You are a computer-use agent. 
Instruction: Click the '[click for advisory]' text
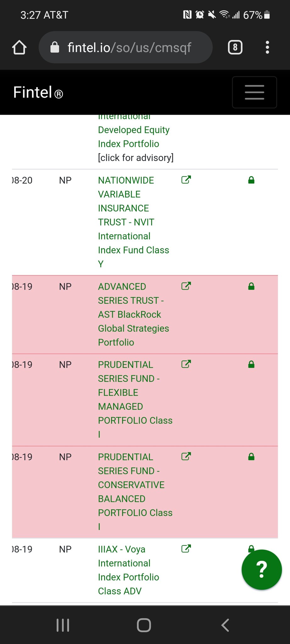click(136, 158)
